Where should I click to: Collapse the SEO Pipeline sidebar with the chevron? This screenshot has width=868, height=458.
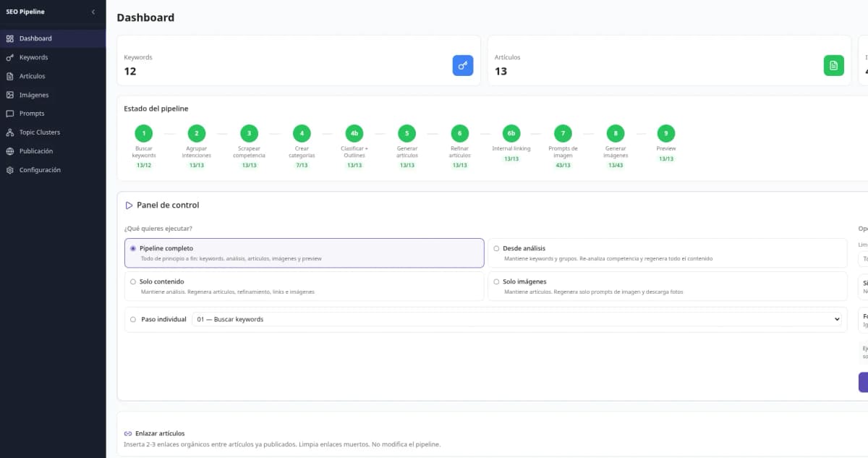tap(92, 12)
